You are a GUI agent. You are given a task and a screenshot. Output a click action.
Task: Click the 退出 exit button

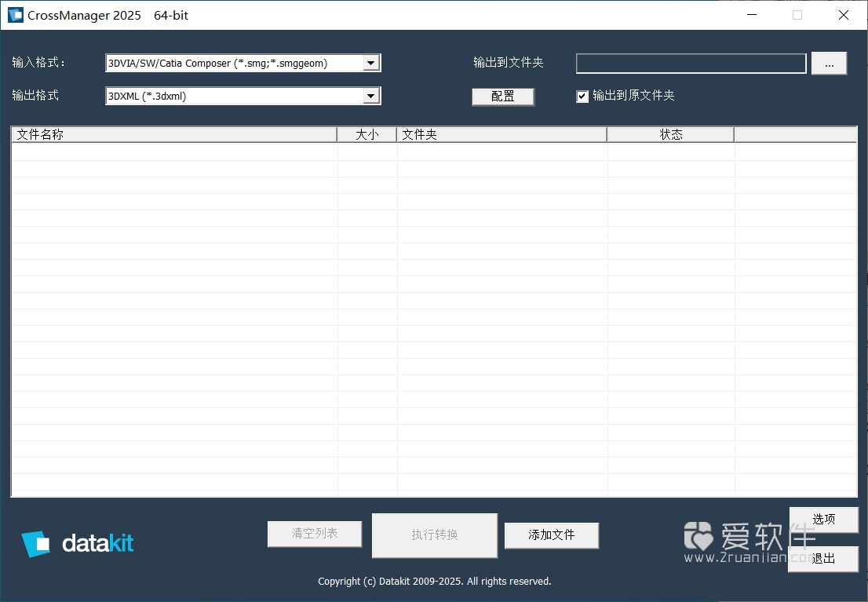tap(823, 559)
